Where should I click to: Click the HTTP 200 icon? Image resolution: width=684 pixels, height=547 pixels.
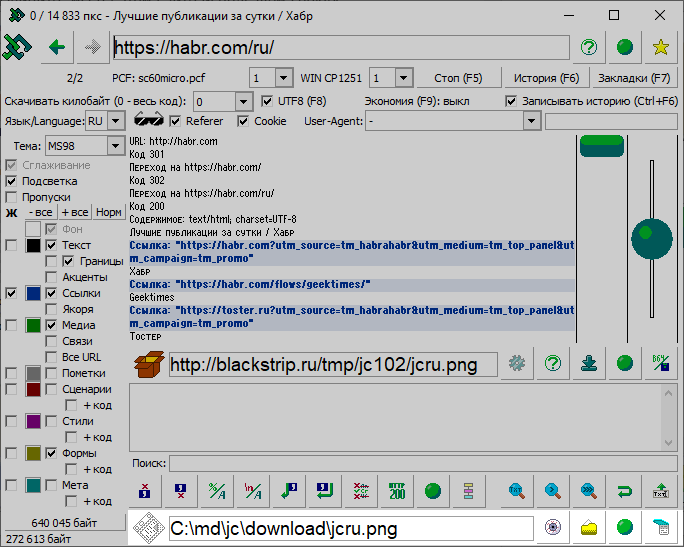coord(397,491)
